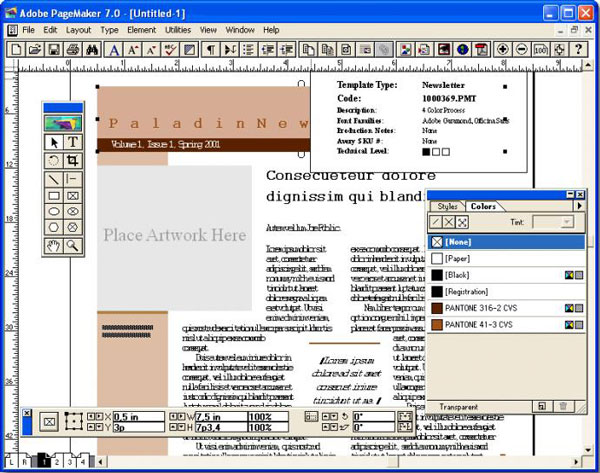Go to page 3 icon
This screenshot has height=473, width=600.
coord(70,462)
